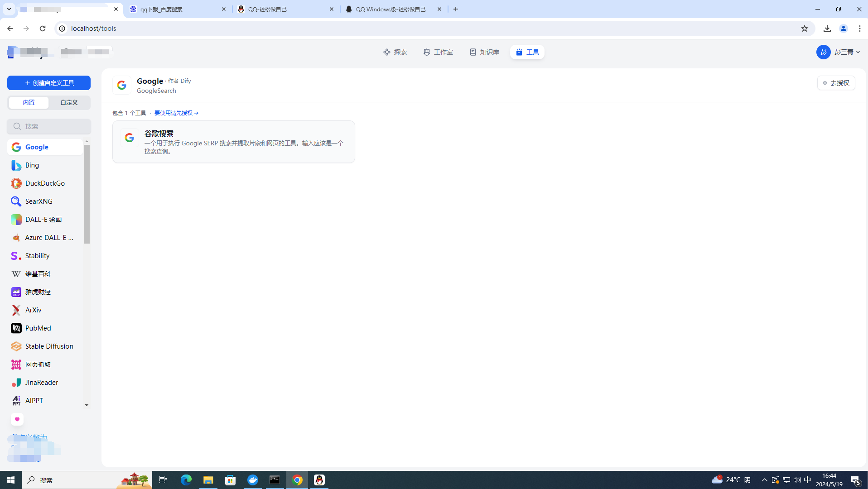Open a new browser tab

pos(456,9)
